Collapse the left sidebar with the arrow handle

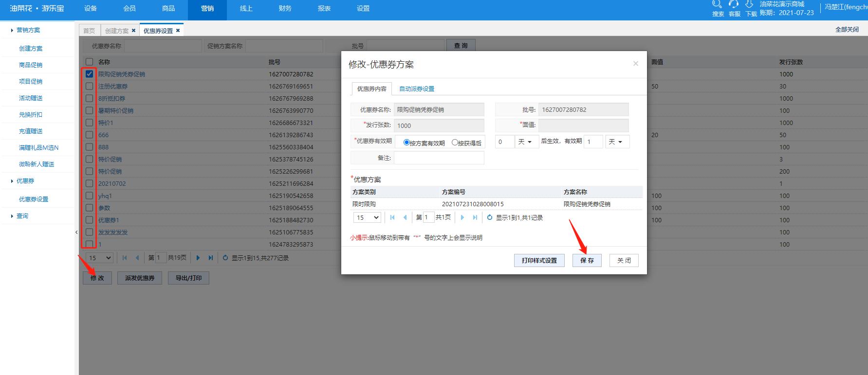click(x=76, y=232)
